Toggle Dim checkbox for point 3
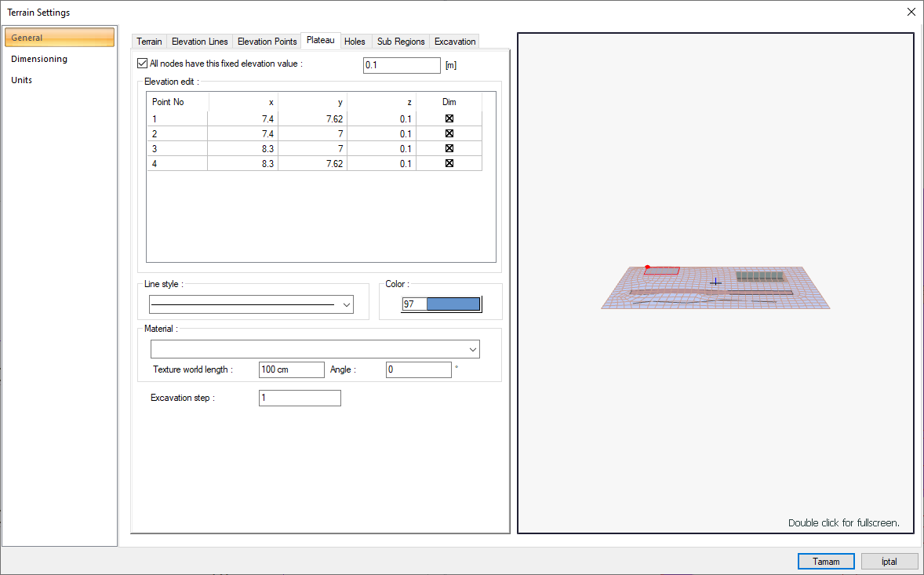924x575 pixels. click(x=449, y=148)
